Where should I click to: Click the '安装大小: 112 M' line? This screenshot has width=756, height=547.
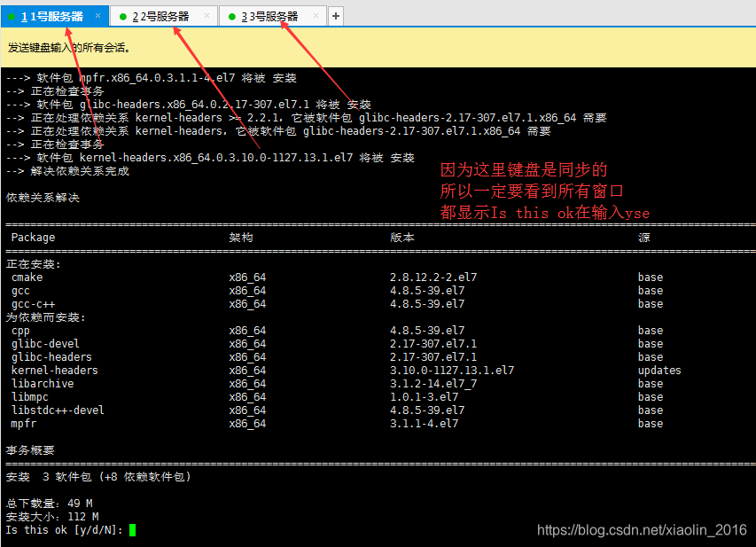(52, 517)
